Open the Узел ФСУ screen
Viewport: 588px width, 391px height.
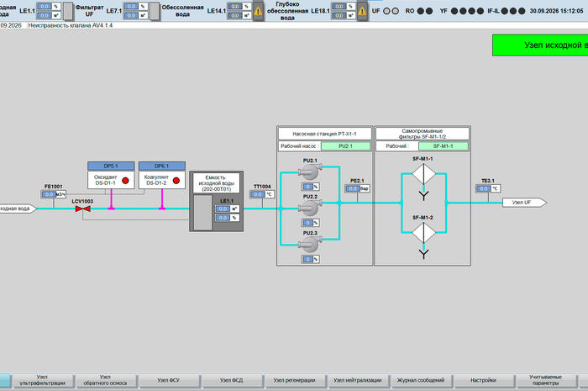pyautogui.click(x=169, y=380)
